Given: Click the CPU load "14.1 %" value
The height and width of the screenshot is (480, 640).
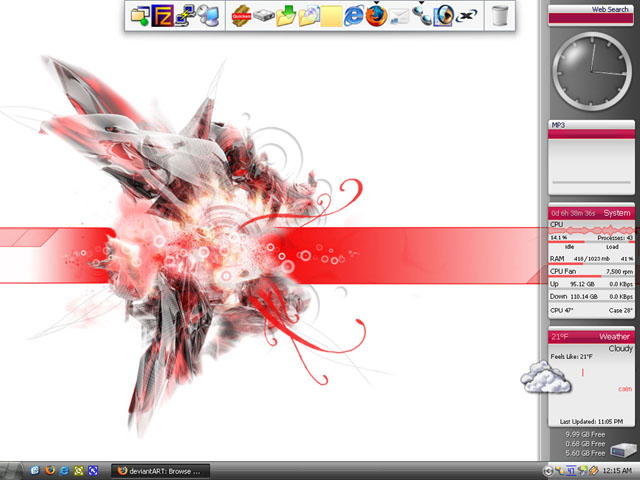Looking at the screenshot, I should pos(558,238).
